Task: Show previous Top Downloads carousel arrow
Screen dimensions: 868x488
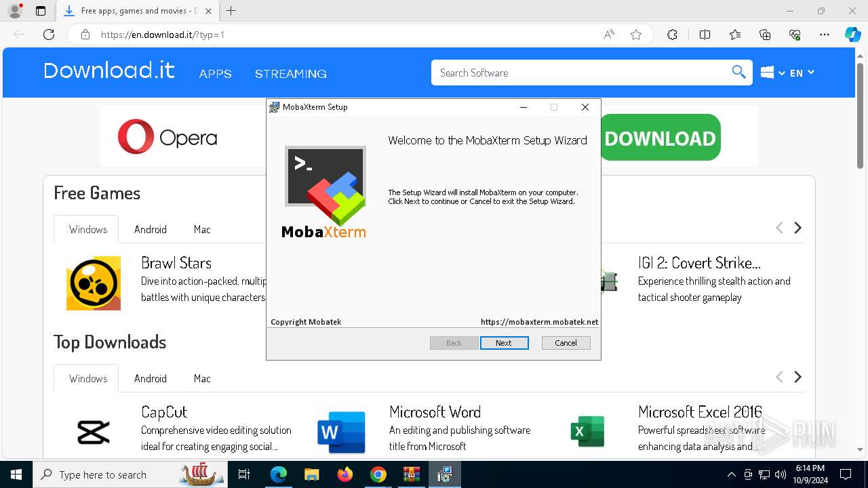Action: [779, 377]
